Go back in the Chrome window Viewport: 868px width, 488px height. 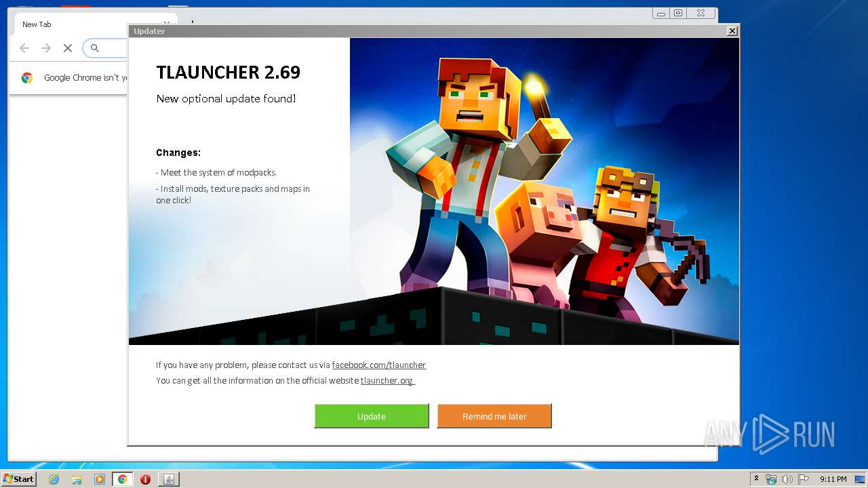pyautogui.click(x=24, y=47)
